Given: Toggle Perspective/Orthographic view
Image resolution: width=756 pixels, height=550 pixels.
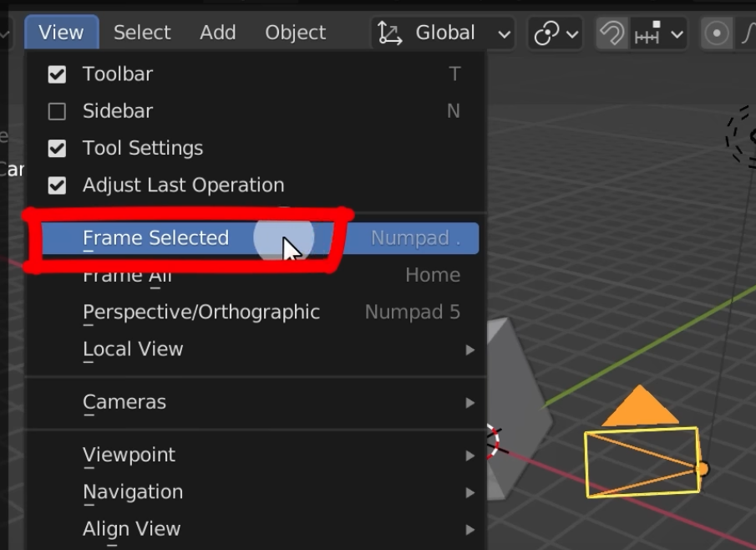Looking at the screenshot, I should click(256, 312).
